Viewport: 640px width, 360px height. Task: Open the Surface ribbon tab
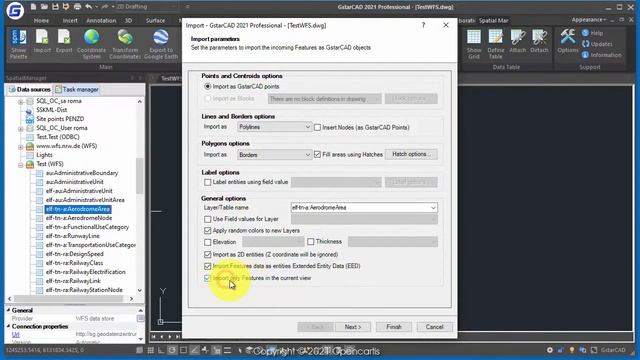click(x=156, y=20)
